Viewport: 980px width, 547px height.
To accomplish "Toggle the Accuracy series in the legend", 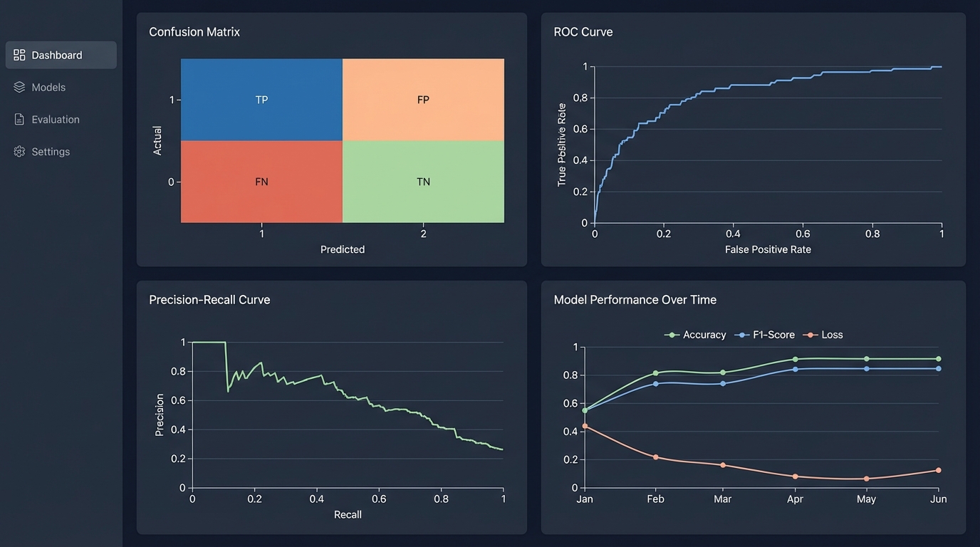I will [695, 334].
